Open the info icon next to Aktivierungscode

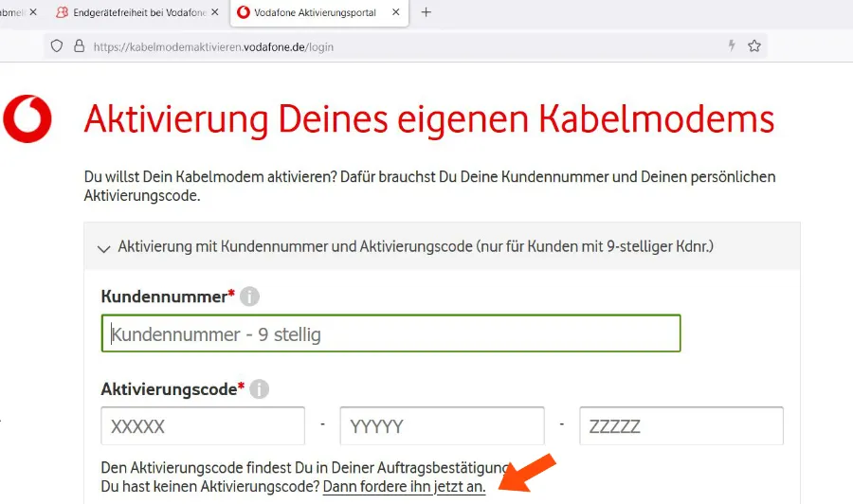pos(259,389)
